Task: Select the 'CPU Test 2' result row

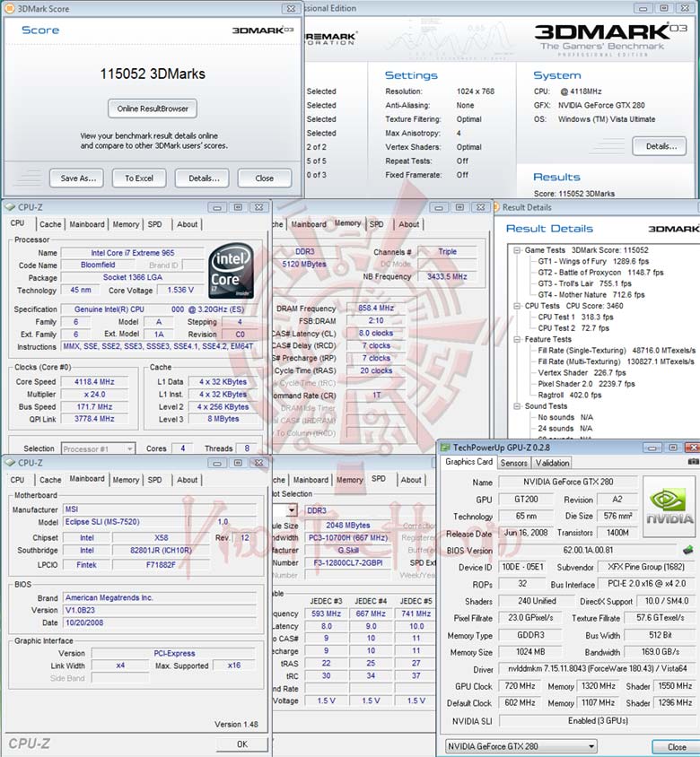Action: [573, 327]
